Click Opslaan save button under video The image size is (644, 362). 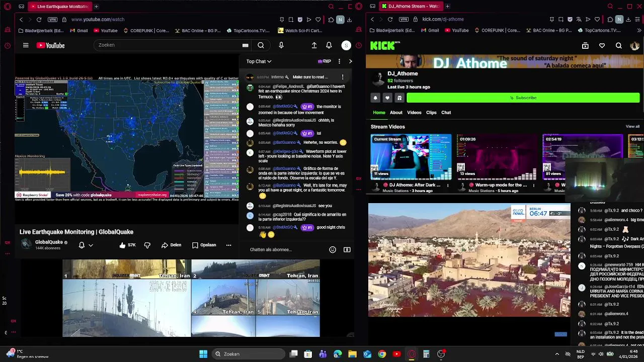204,245
